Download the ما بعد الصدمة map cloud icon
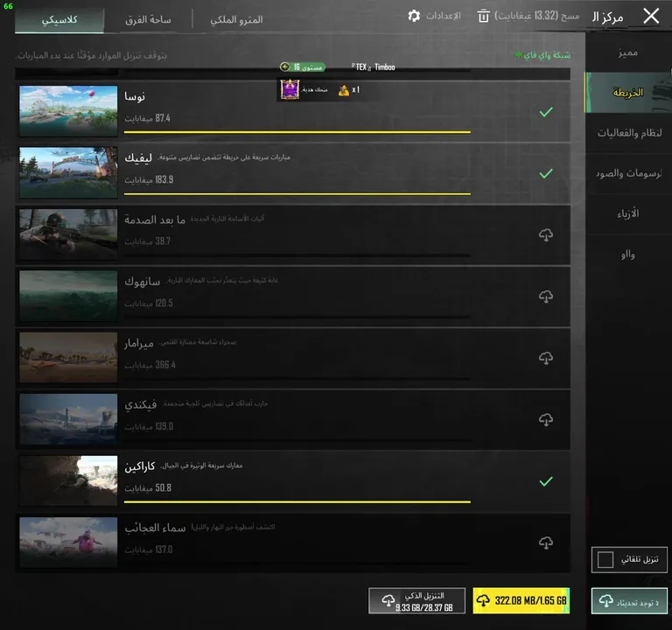672x630 pixels. click(x=546, y=234)
